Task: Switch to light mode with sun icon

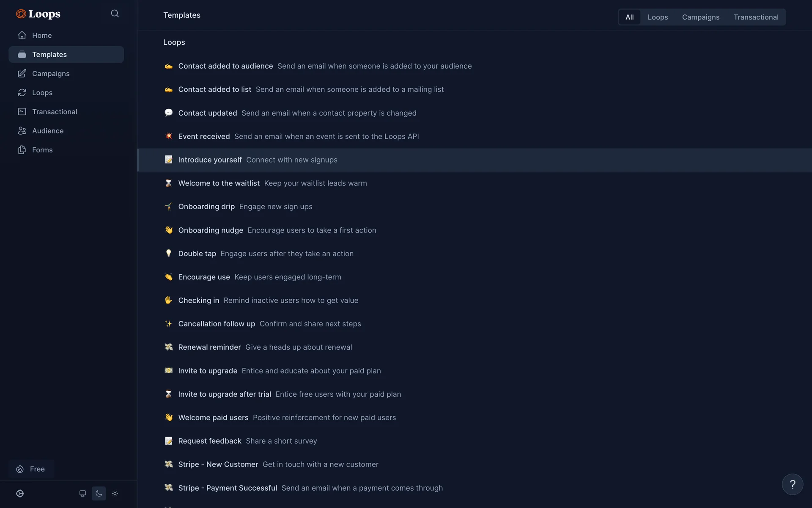Action: click(115, 493)
